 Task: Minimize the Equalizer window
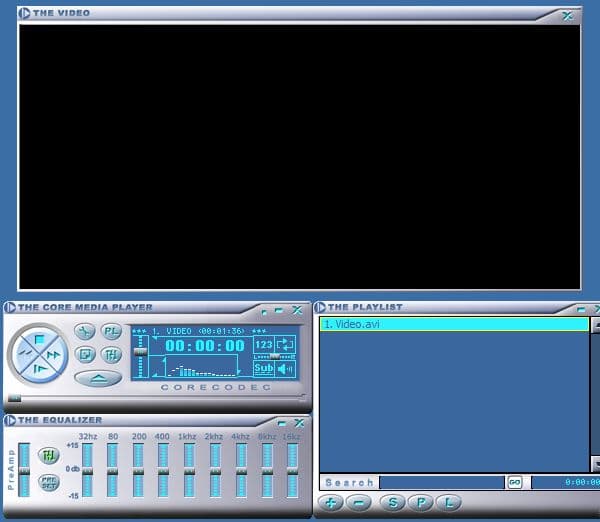pyautogui.click(x=282, y=423)
